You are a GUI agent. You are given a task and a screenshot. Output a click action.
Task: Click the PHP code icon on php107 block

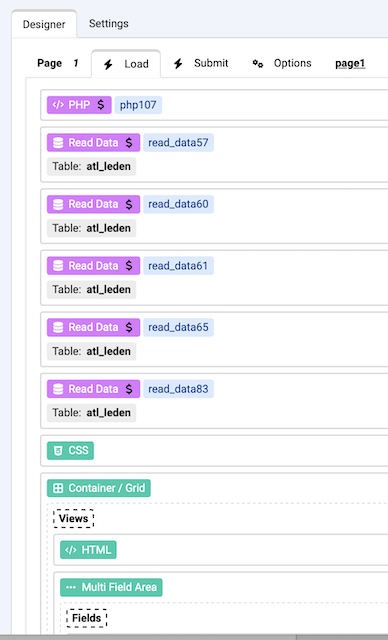(x=58, y=105)
